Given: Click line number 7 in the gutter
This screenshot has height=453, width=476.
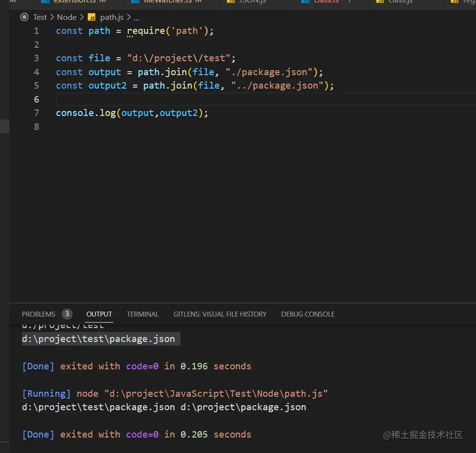Looking at the screenshot, I should (36, 113).
